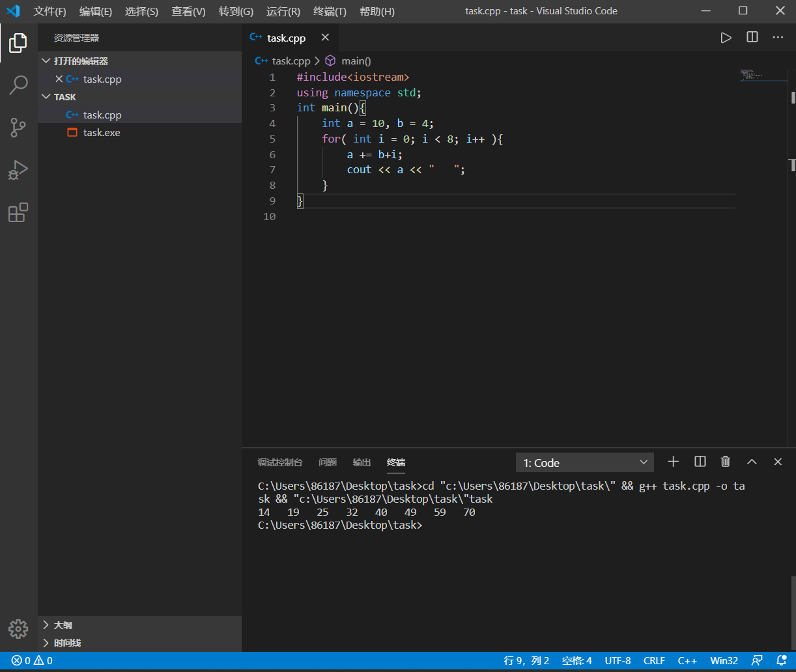This screenshot has width=796, height=672.
Task: Open the 转到(G) menu
Action: pos(236,12)
